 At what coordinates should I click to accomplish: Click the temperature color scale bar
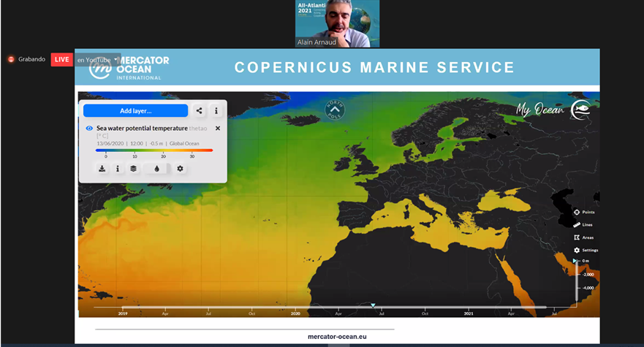154,150
